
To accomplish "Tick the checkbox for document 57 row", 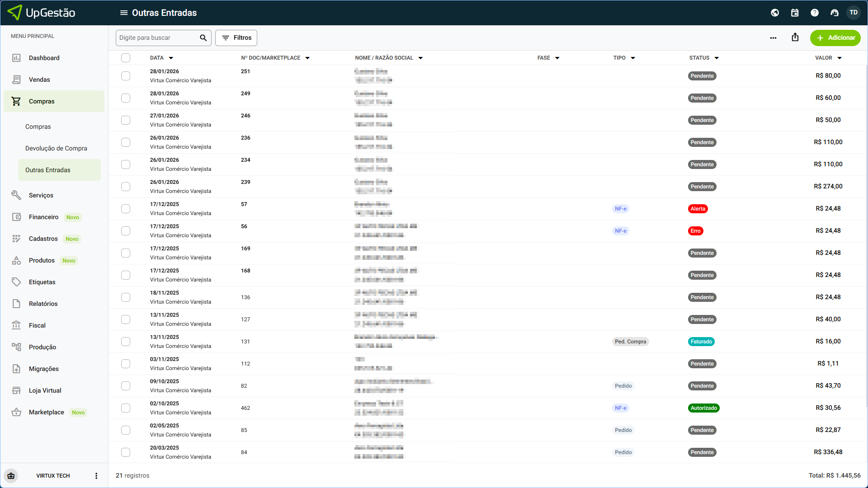I will point(126,209).
